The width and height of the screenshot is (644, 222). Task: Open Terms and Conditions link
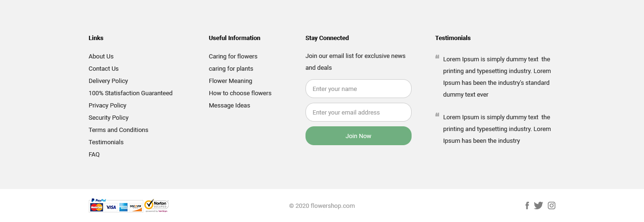(118, 130)
